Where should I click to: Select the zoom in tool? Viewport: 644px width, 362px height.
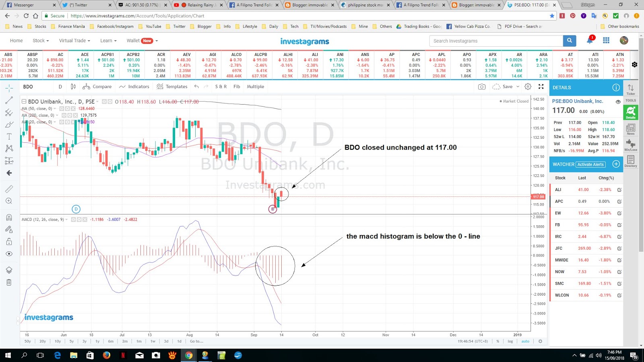9,201
